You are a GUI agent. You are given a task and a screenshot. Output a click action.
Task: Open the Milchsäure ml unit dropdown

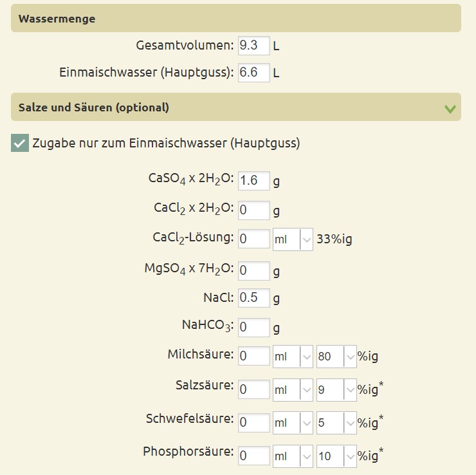click(x=293, y=356)
